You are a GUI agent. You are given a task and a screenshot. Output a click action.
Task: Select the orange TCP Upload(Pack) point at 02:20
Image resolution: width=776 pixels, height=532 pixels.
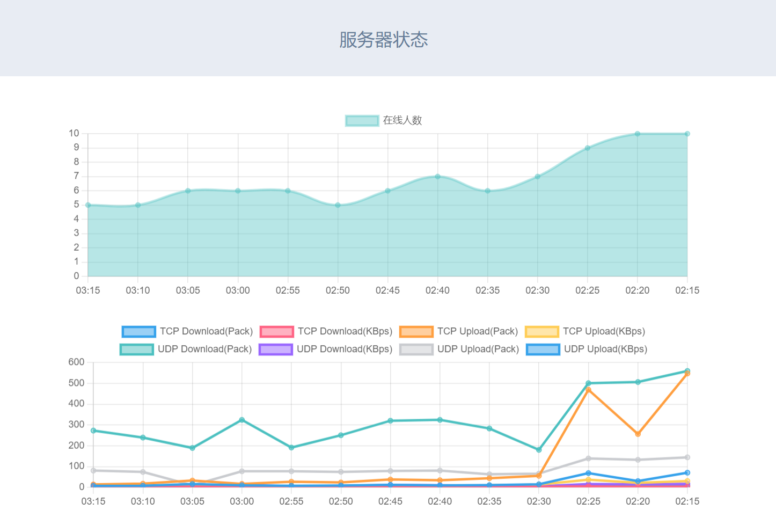638,434
